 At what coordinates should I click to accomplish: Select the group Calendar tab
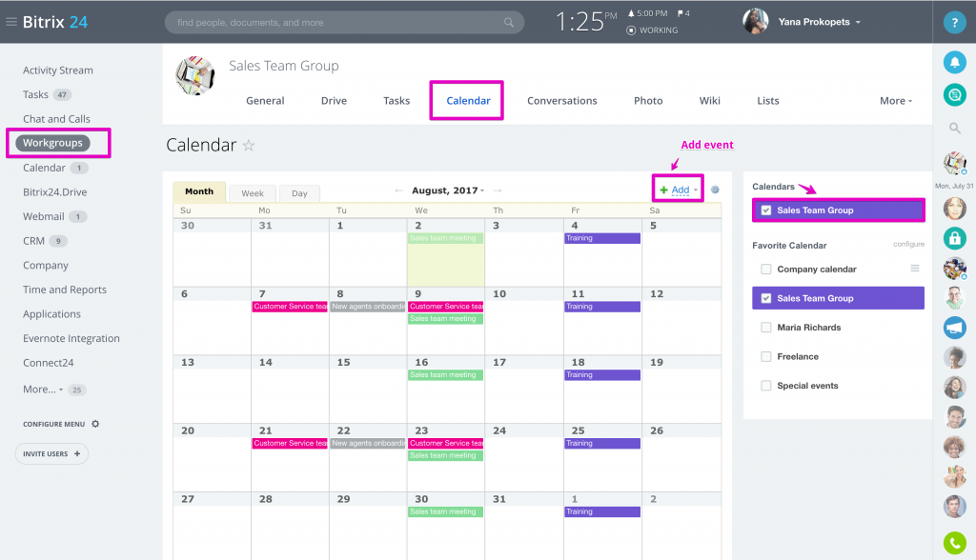tap(468, 101)
